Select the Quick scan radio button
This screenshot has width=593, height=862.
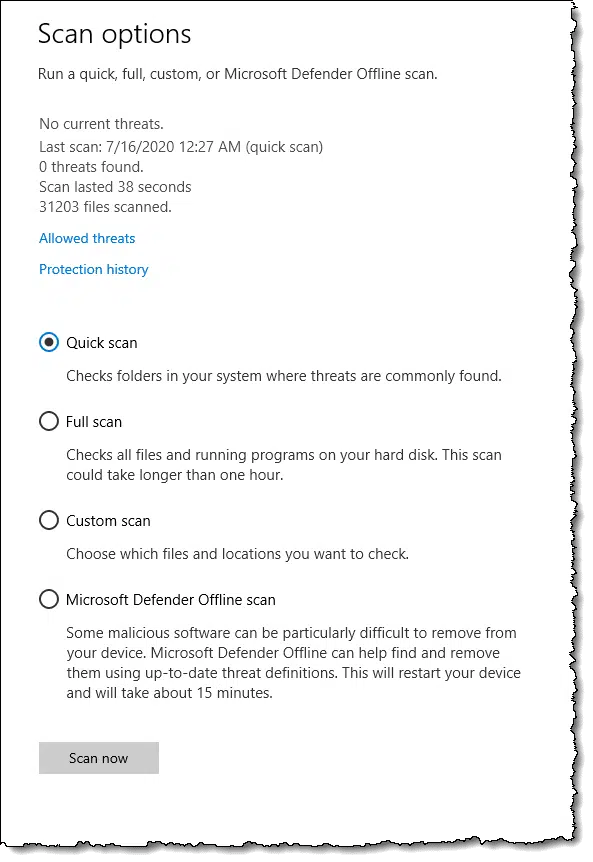49,342
